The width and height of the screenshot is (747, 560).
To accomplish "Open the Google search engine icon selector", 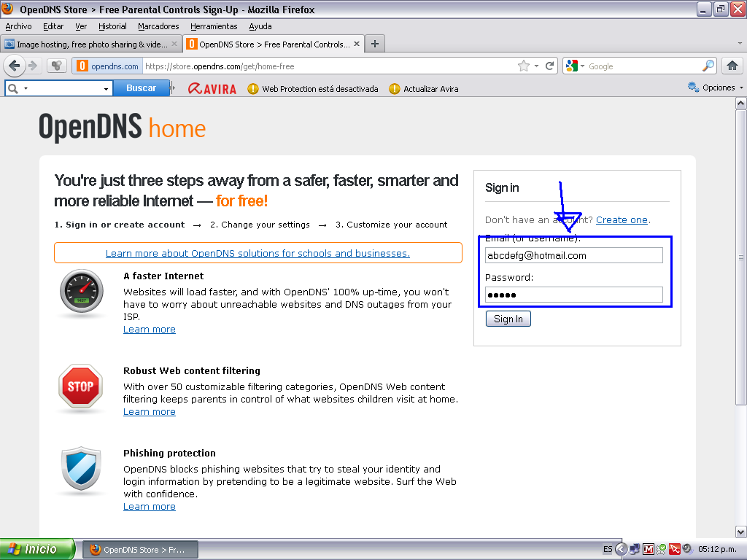I will point(575,66).
